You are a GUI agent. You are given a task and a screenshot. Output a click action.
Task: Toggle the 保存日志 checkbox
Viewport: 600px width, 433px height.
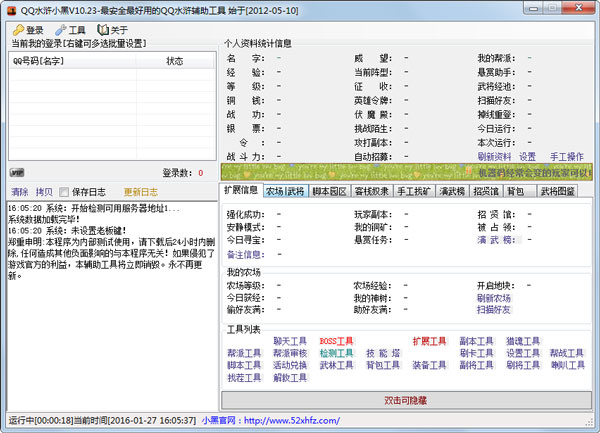pyautogui.click(x=66, y=191)
